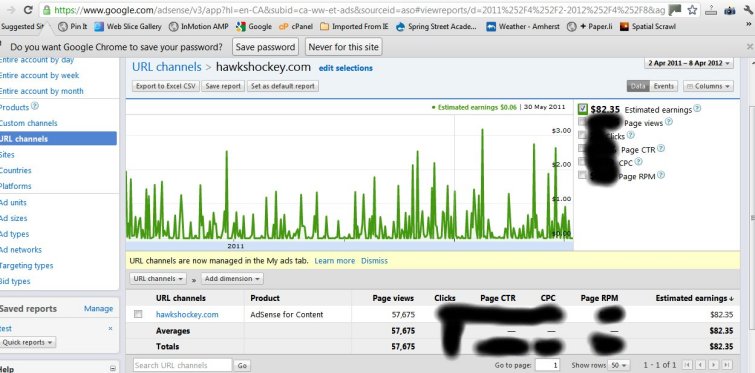Open the Spring Street Academy bookmark
This screenshot has height=373, width=755.
[436, 27]
